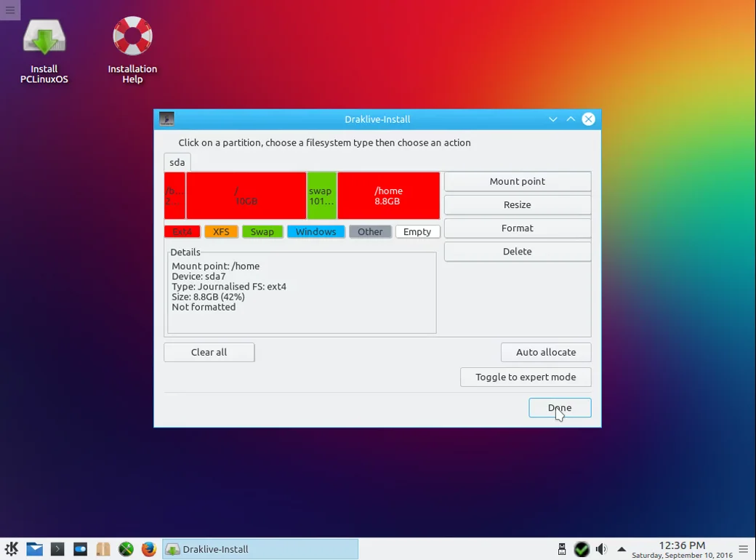
Task: Select the /boot partition block
Action: click(x=174, y=196)
